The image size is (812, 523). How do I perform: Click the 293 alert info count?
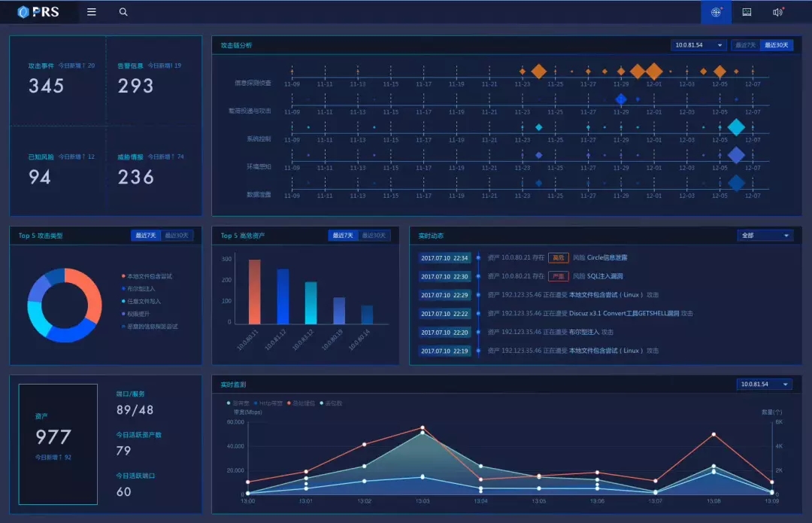pos(135,86)
